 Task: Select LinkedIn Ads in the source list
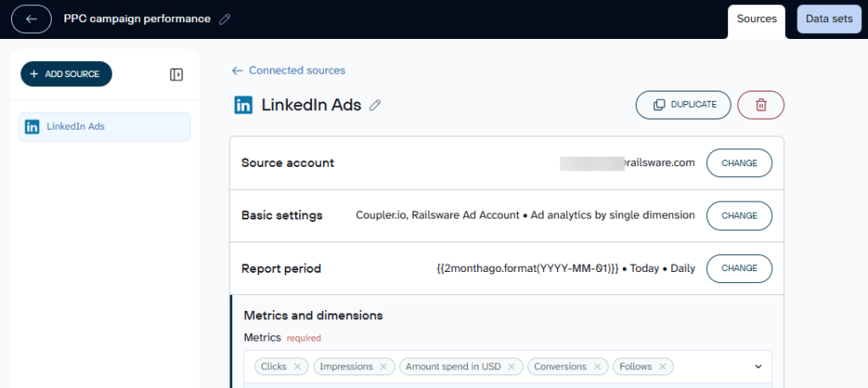point(104,127)
